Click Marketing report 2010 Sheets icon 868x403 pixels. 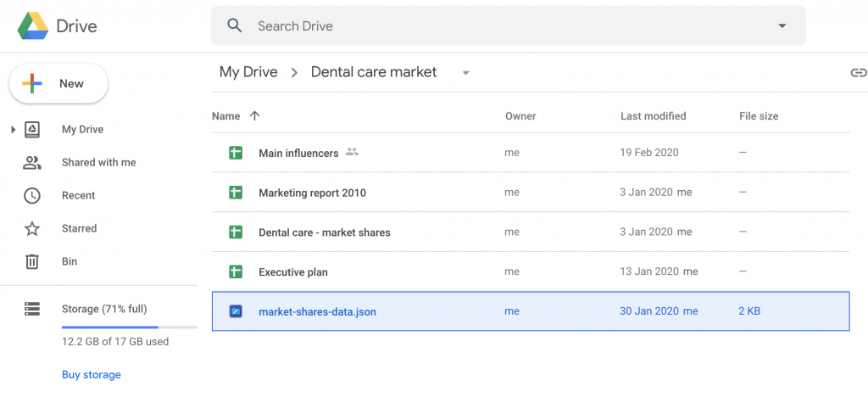pyautogui.click(x=236, y=193)
